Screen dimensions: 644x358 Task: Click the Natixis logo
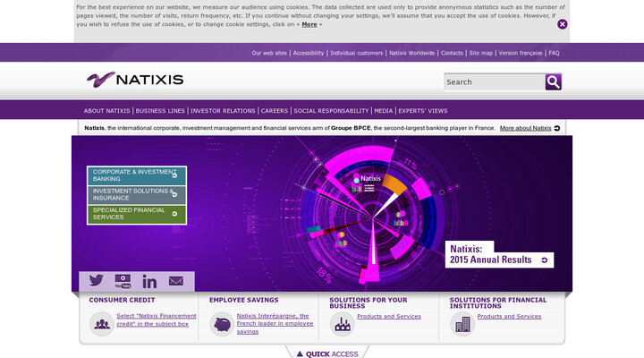135,80
